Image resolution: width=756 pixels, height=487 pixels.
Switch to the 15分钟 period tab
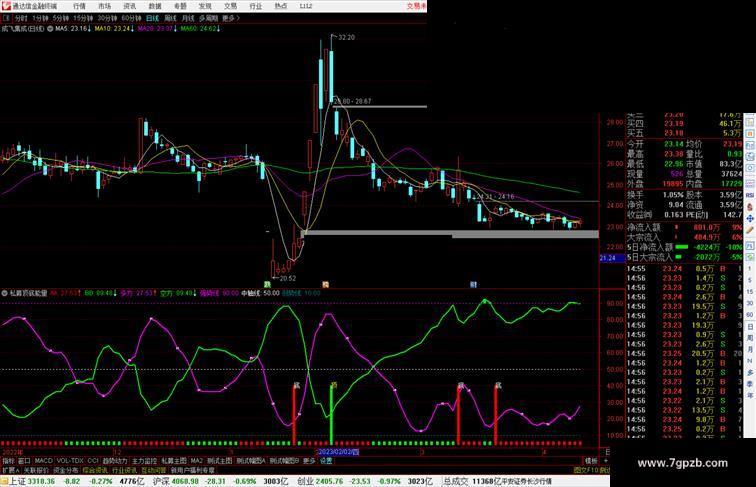point(83,18)
